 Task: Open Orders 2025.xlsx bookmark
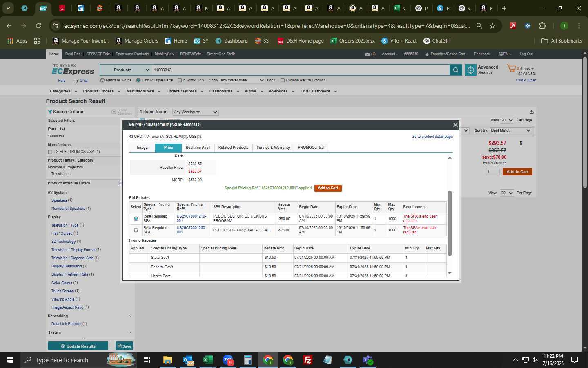(x=353, y=41)
